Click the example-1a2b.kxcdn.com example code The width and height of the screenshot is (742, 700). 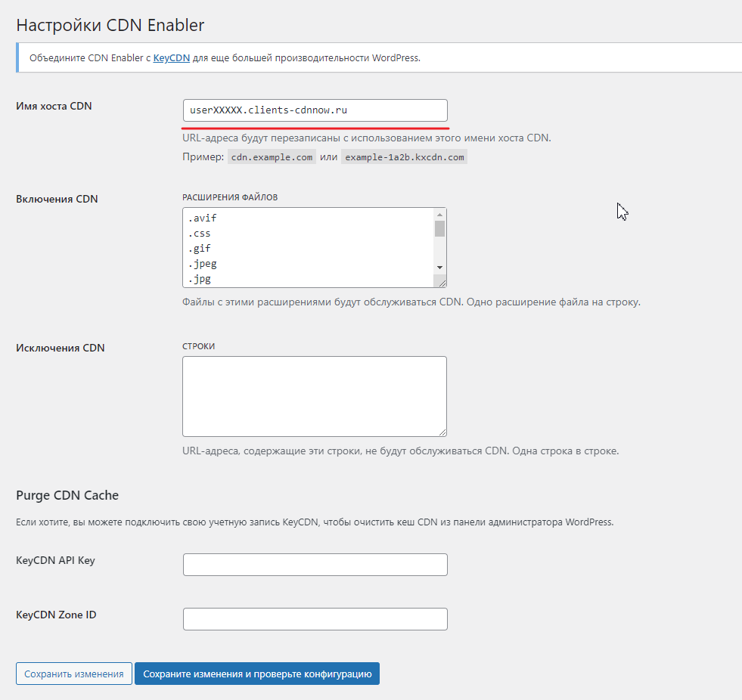(x=404, y=157)
